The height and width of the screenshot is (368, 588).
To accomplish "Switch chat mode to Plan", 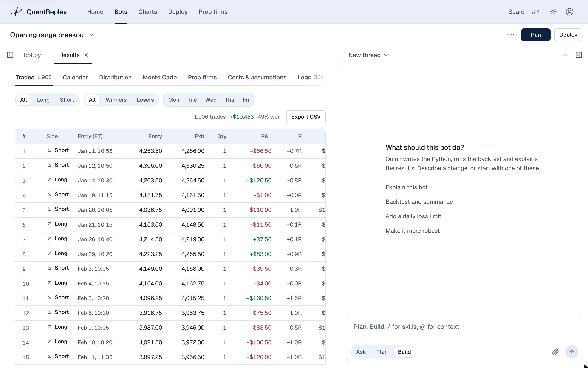I will click(x=382, y=352).
